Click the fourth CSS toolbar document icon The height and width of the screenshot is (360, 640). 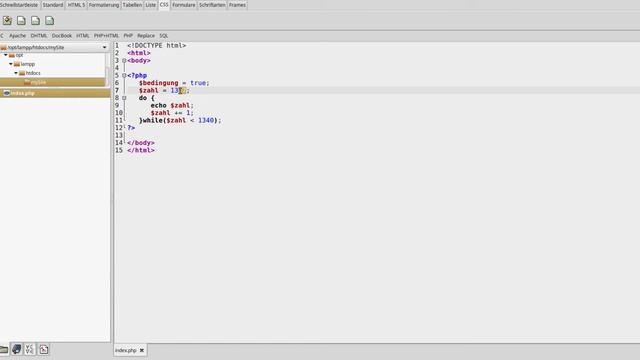pyautogui.click(x=49, y=20)
